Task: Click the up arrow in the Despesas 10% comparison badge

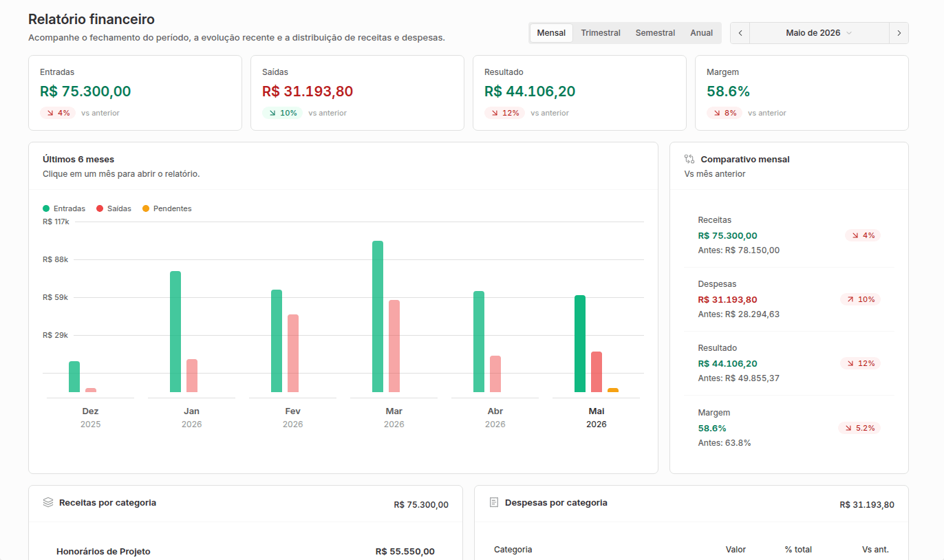Action: (850, 299)
